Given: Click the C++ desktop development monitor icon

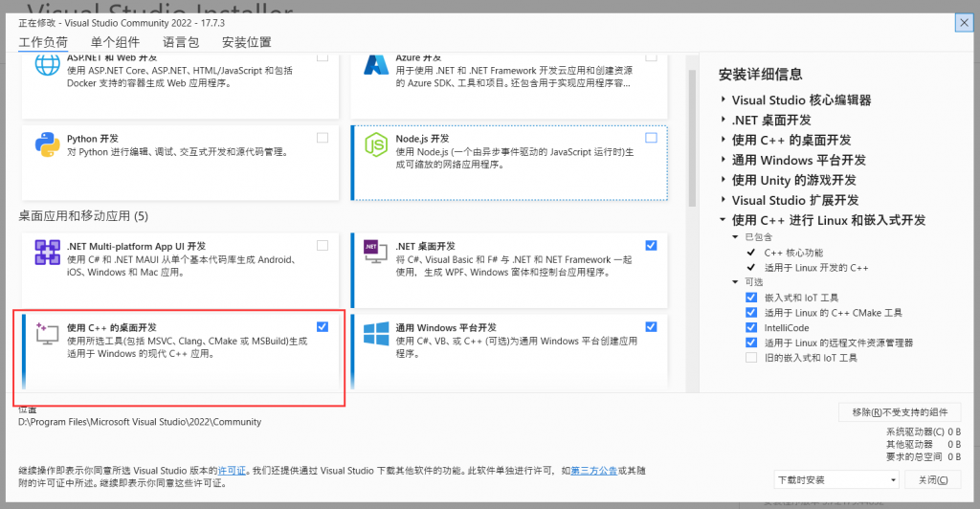Looking at the screenshot, I should 47,333.
